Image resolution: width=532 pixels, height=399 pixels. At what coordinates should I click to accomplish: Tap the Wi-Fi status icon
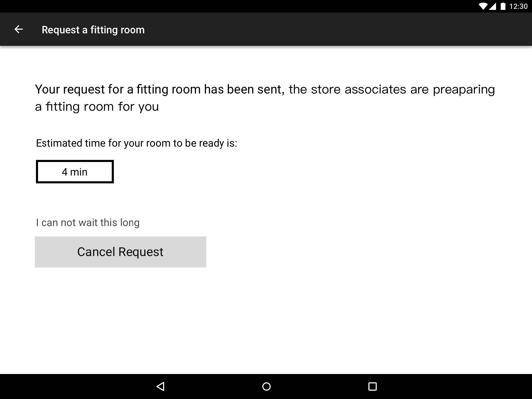[483, 6]
